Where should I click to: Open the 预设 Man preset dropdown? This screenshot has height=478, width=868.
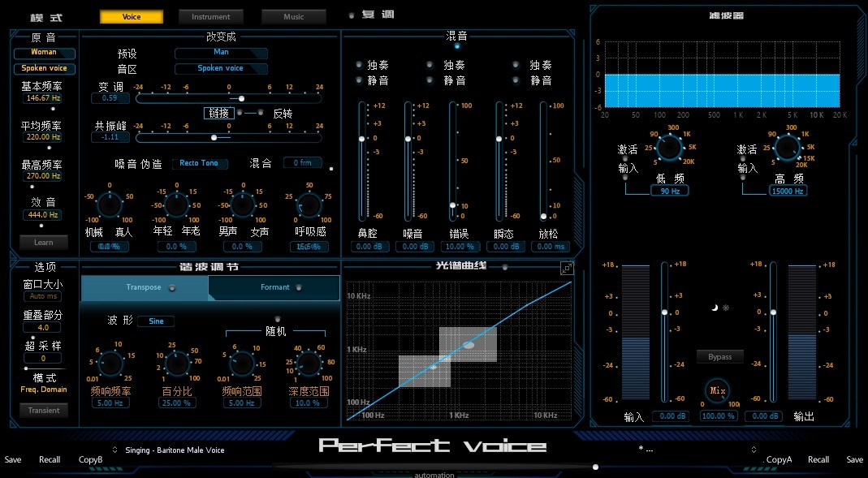coord(221,53)
